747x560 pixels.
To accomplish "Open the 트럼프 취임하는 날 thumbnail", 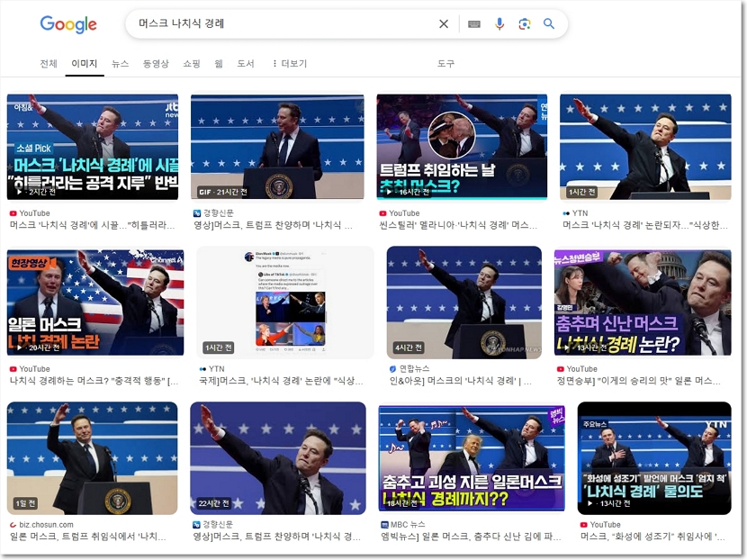I will pos(462,146).
